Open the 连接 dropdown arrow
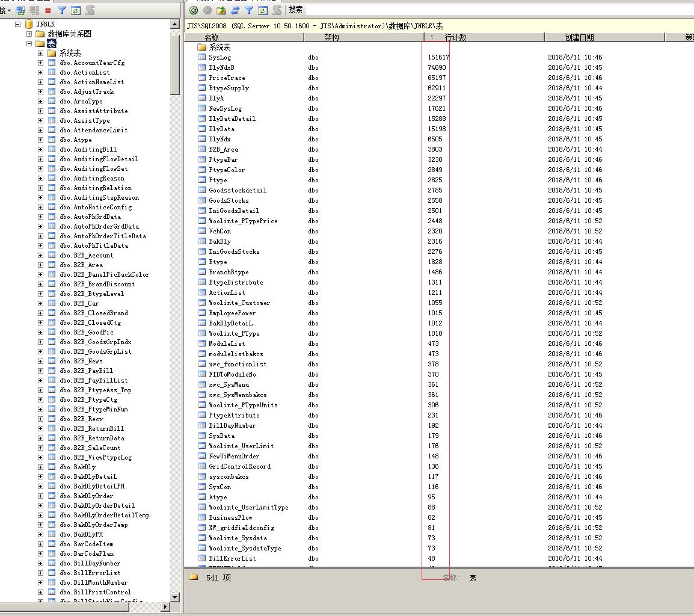 [9, 11]
